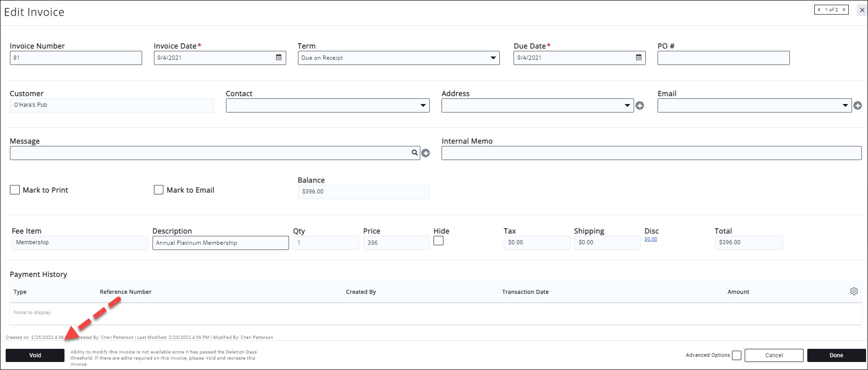Open the Invoice Date calendar picker
868x370 pixels.
pyautogui.click(x=279, y=57)
